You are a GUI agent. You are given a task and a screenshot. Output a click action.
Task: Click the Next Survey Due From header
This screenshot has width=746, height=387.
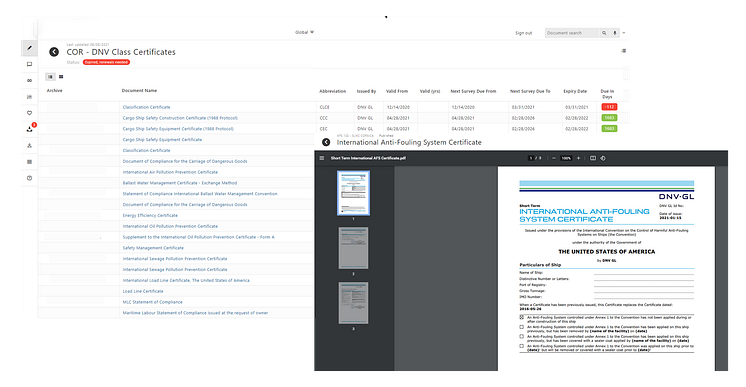(473, 91)
